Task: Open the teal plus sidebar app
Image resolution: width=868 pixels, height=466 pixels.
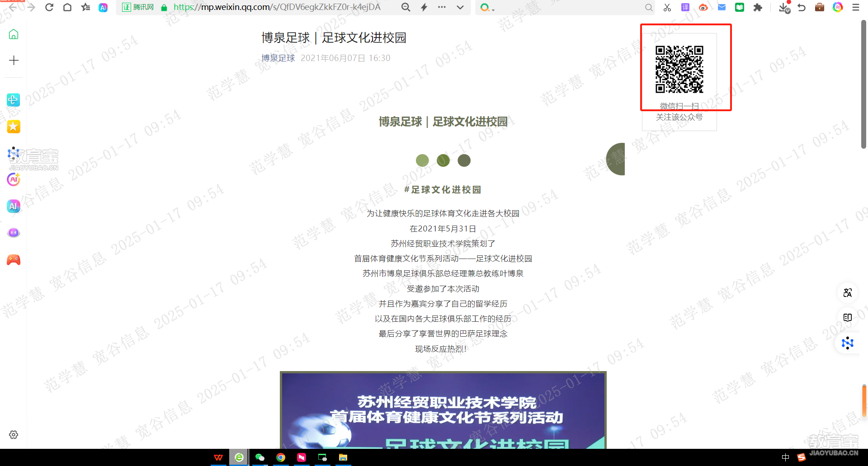Action: click(13, 100)
